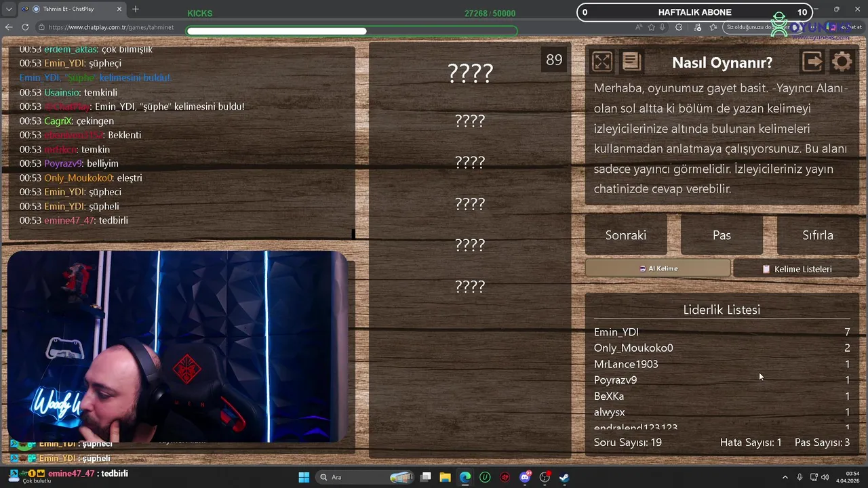
Task: Click the taskbar search box Ara
Action: 366,477
